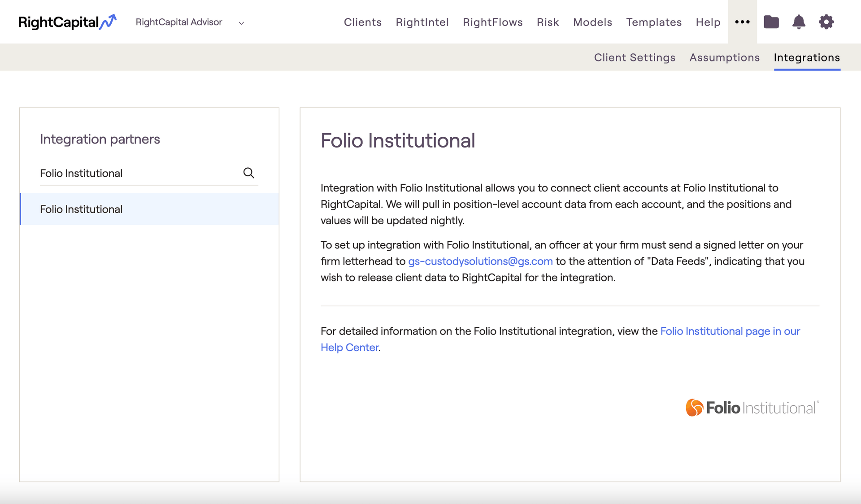Open the Help menu
This screenshot has height=504, width=861.
pos(708,22)
